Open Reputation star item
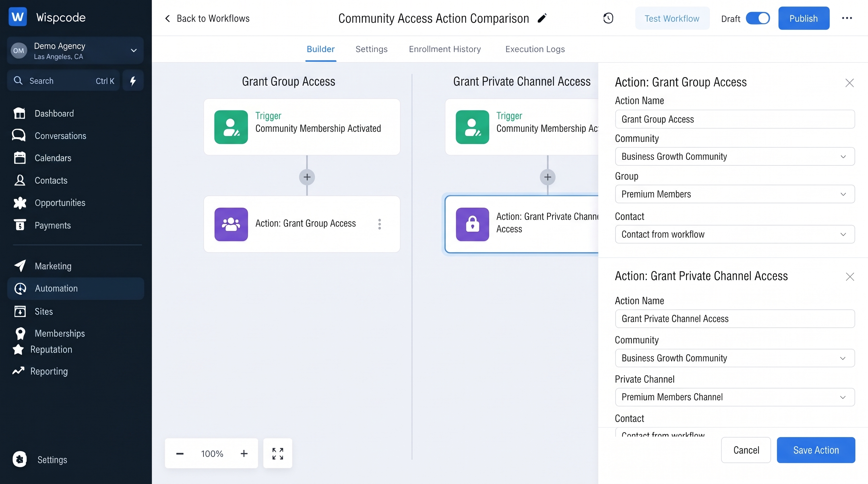The height and width of the screenshot is (484, 868). pyautogui.click(x=43, y=349)
